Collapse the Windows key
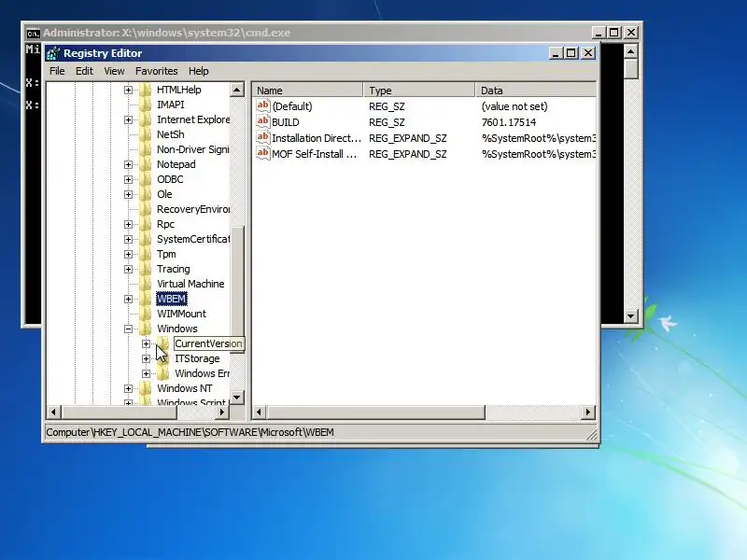This screenshot has height=560, width=747. 128,329
